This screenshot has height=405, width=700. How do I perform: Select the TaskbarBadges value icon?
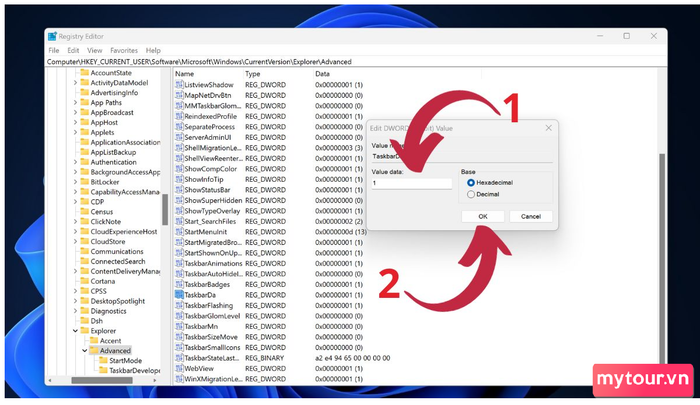point(179,284)
